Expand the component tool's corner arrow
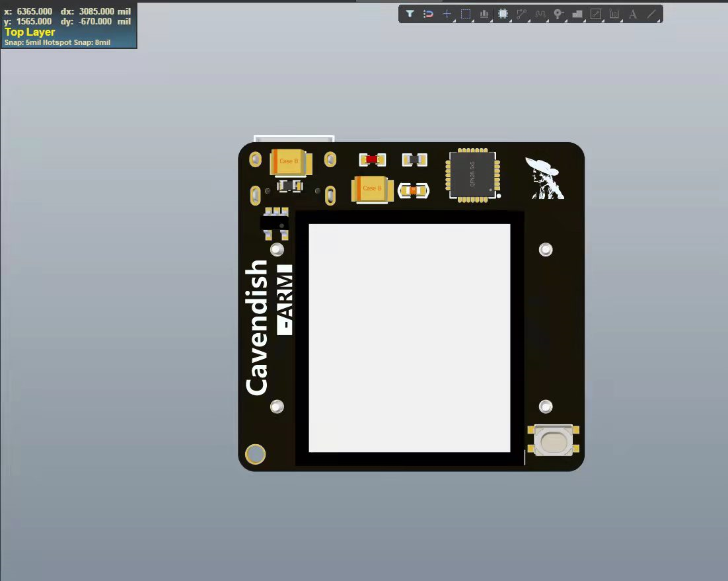728x581 pixels. tap(511, 20)
